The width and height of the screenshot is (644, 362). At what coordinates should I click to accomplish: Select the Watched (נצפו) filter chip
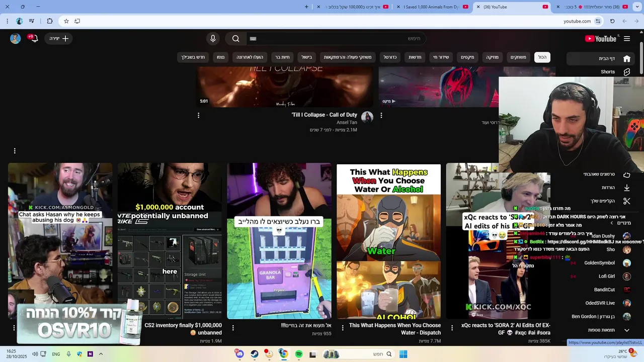coord(221,57)
